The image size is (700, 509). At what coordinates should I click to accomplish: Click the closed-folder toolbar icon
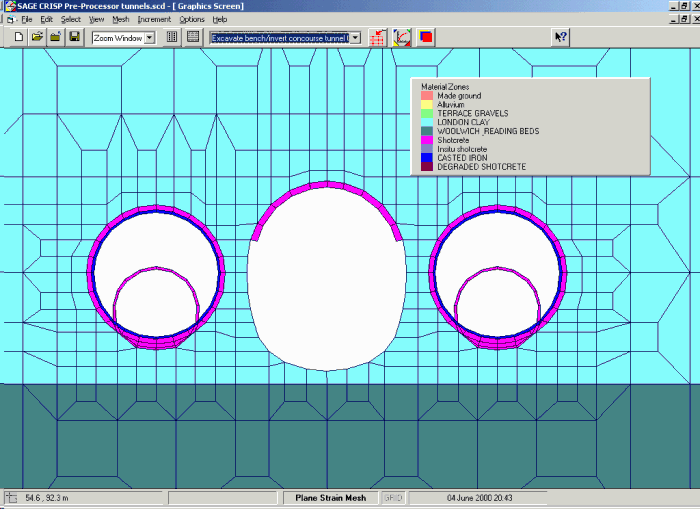[56, 37]
